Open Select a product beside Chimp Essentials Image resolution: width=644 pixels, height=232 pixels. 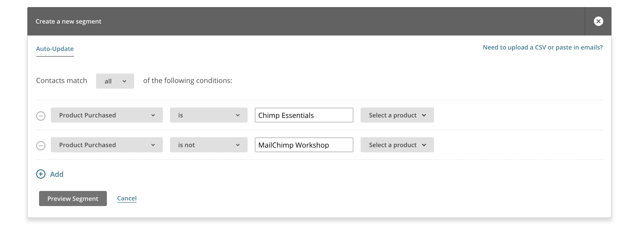click(397, 115)
